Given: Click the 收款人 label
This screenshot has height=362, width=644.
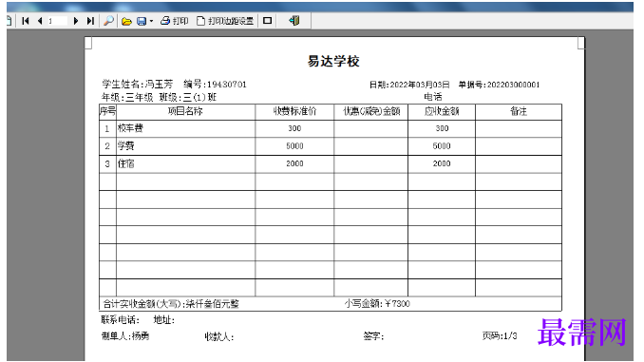Looking at the screenshot, I should [x=219, y=337].
